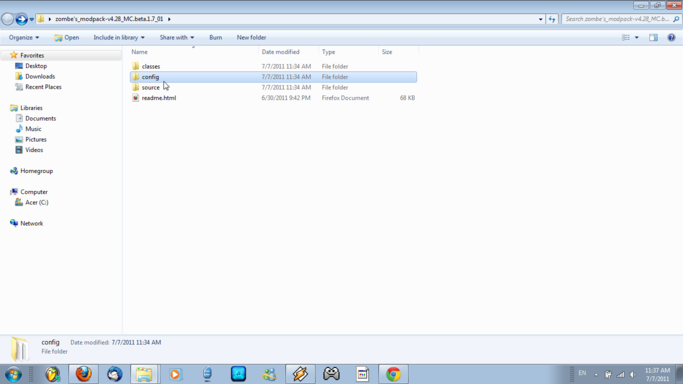Open the Music library
The image size is (683, 384).
[x=33, y=128]
